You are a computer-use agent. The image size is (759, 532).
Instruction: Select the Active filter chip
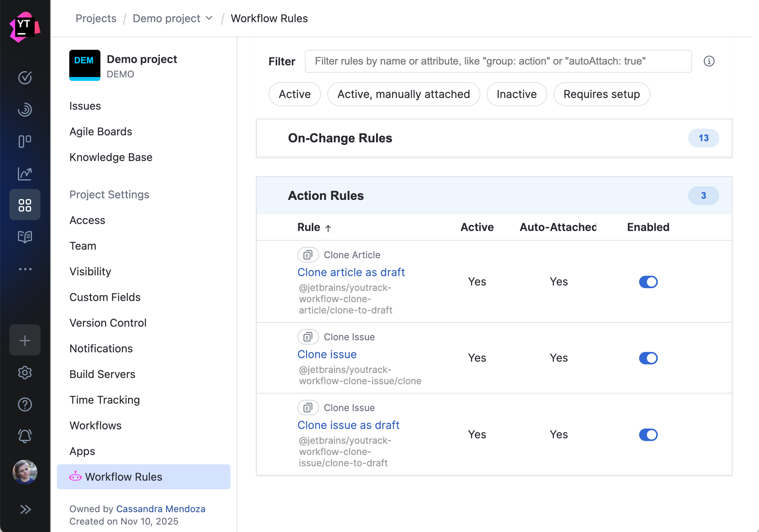coord(294,94)
